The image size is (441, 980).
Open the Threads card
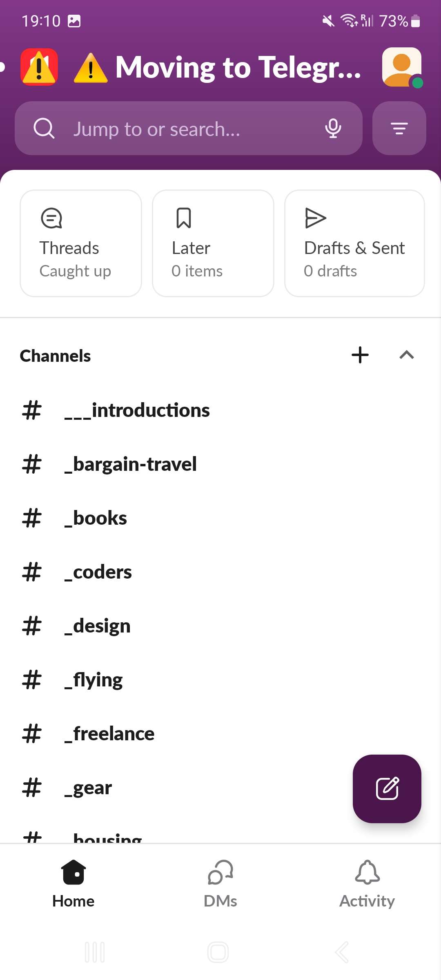(x=81, y=243)
